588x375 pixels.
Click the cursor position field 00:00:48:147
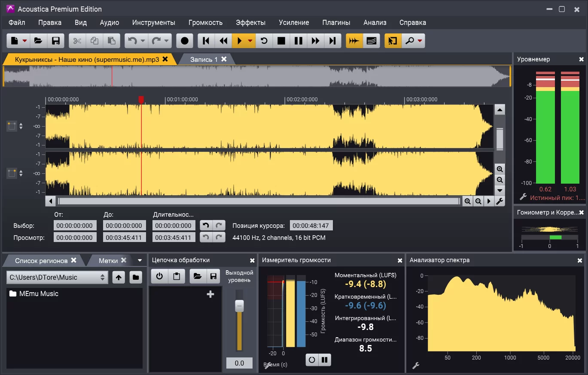311,226
